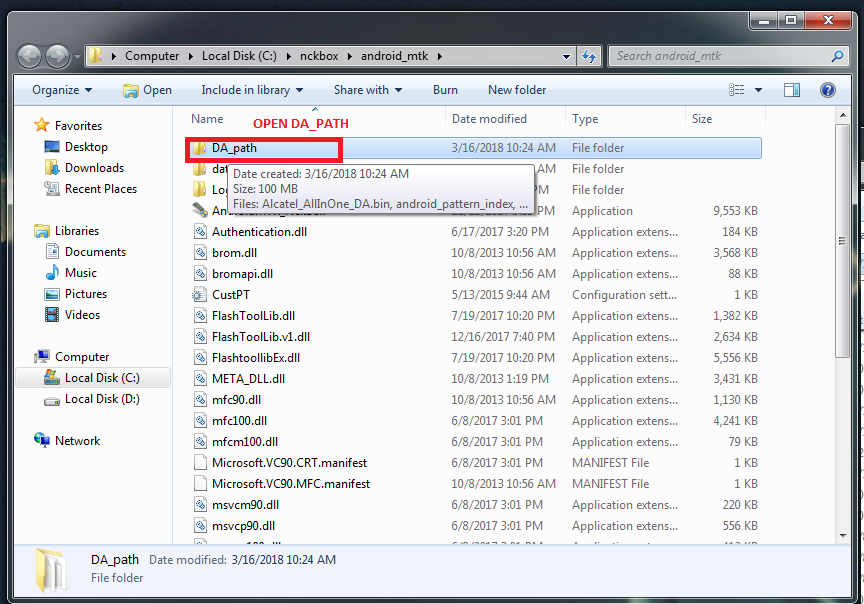Click the search magnifier icon

(838, 56)
